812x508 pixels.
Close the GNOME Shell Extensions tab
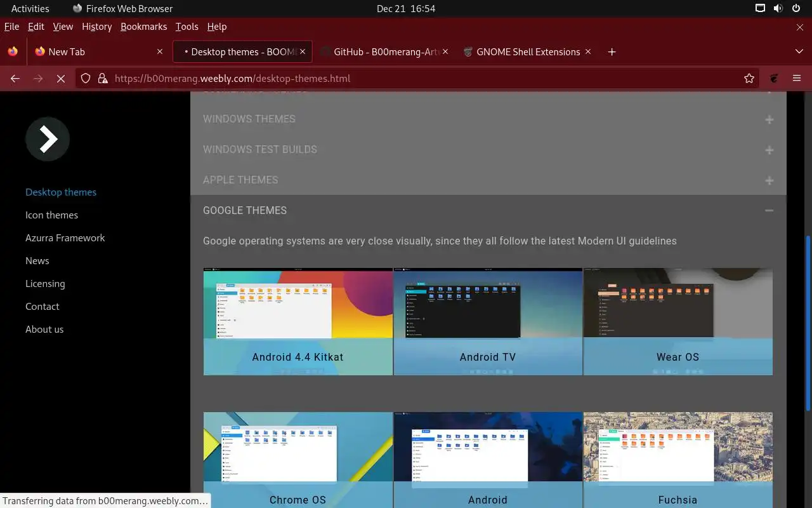pos(588,51)
